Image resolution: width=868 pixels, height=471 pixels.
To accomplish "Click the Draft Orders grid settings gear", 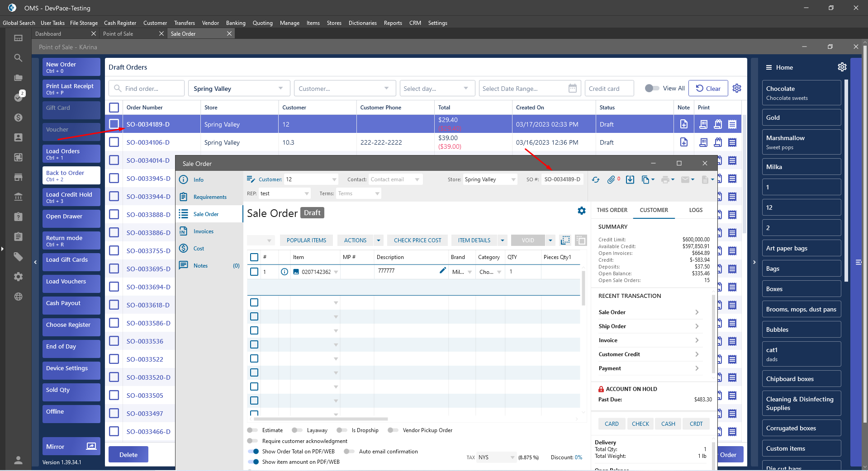I will click(737, 88).
